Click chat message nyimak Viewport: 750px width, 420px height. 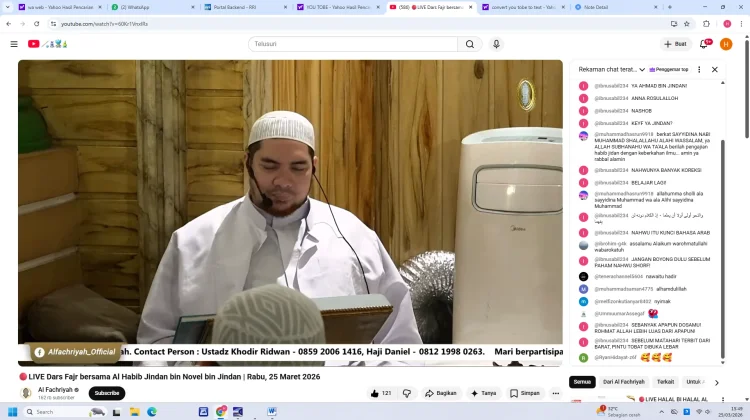coord(662,301)
